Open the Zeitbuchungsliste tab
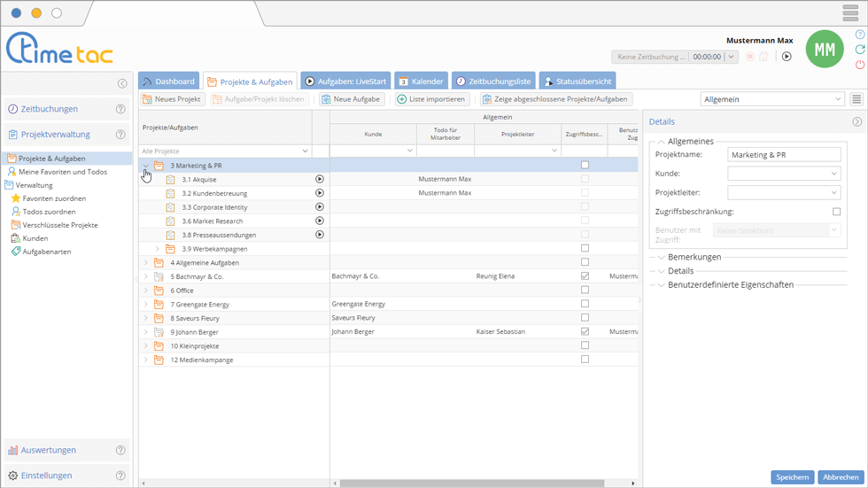 pos(493,81)
